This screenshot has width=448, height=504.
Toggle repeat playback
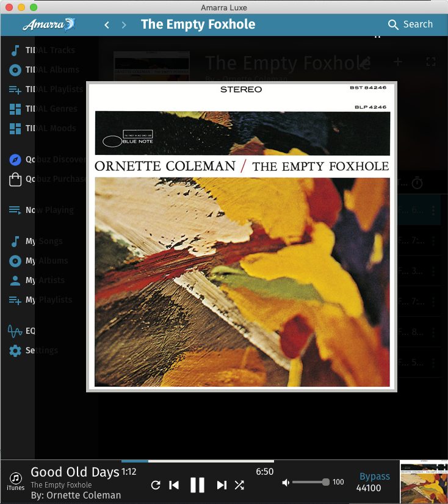[156, 485]
